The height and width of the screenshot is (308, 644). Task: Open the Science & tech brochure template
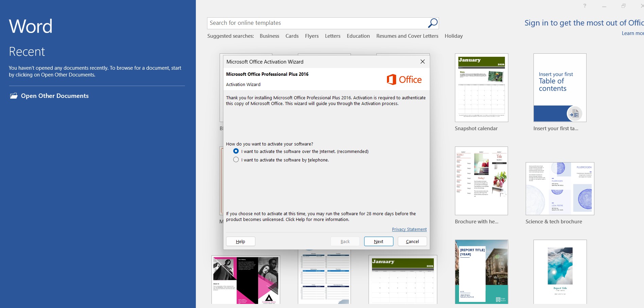pos(560,189)
